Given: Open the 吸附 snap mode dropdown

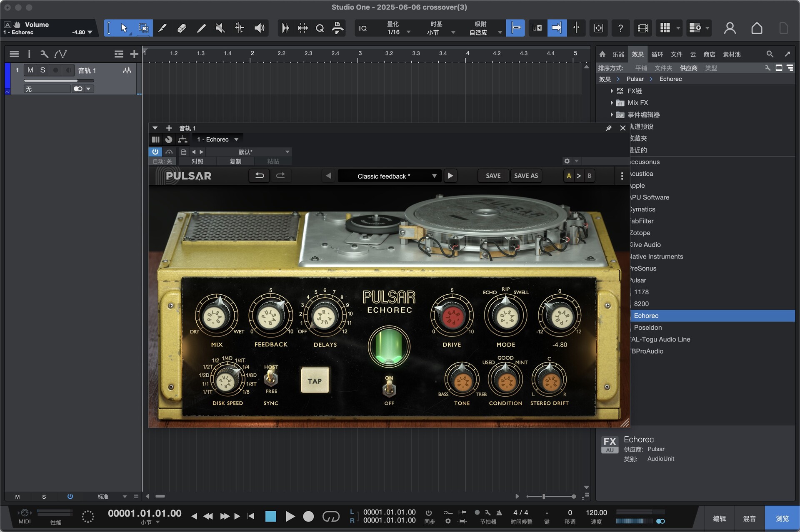Looking at the screenshot, I should 485,32.
